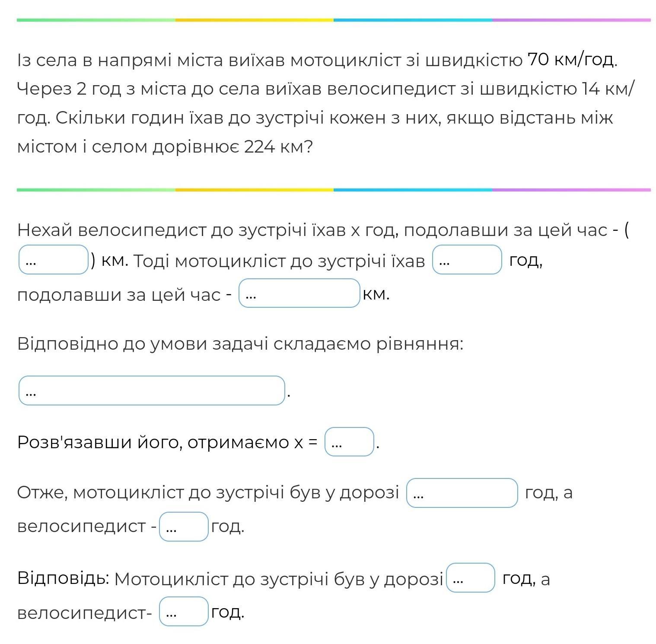Focus the 'x =' answer field

[349, 442]
